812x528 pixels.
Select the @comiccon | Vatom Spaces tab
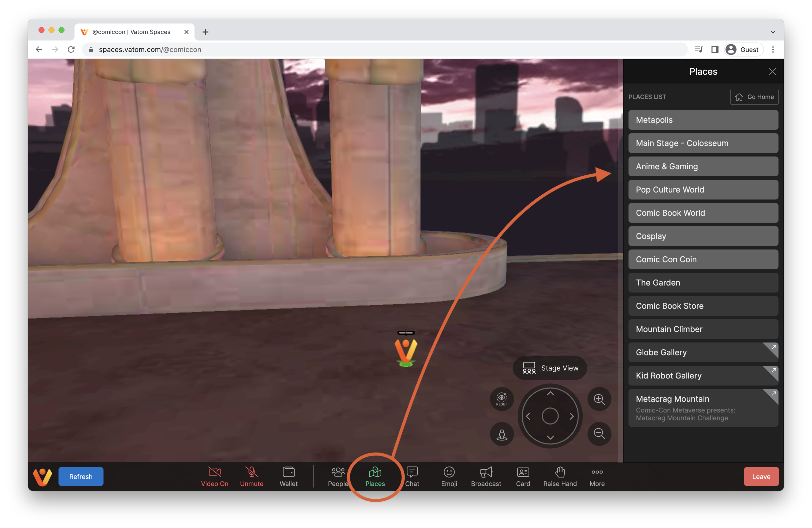click(134, 32)
